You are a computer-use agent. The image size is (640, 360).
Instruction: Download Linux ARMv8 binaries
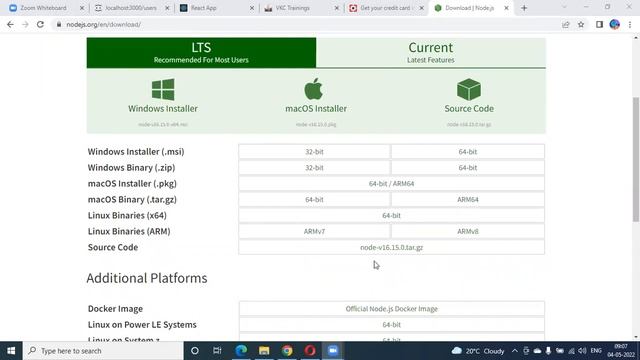(468, 231)
